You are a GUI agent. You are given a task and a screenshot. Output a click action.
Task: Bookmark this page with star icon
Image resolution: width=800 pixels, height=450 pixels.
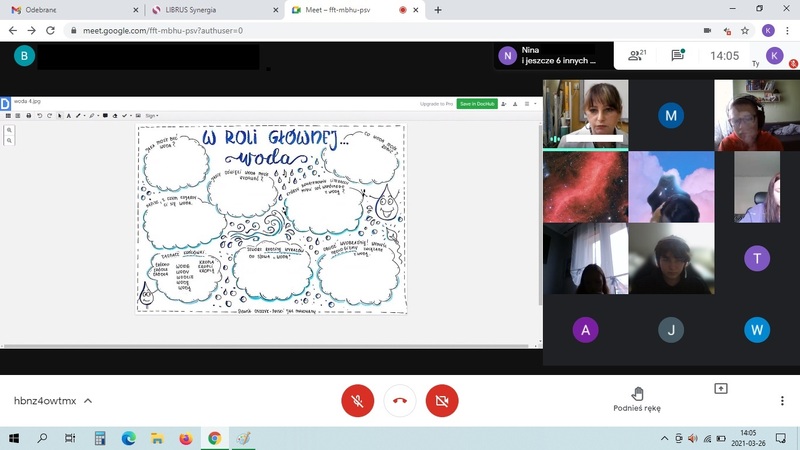tap(745, 31)
